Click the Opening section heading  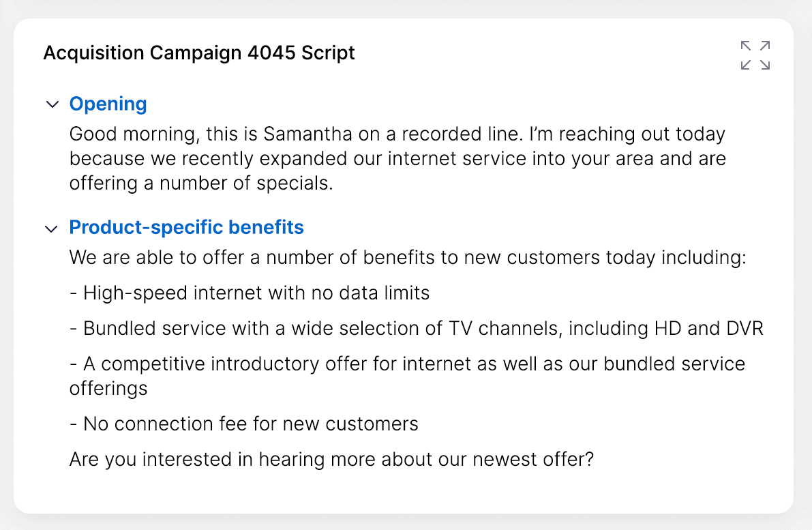click(x=108, y=104)
